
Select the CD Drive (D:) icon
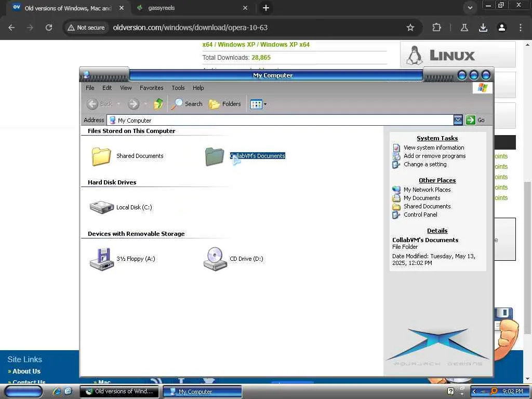[x=215, y=259]
